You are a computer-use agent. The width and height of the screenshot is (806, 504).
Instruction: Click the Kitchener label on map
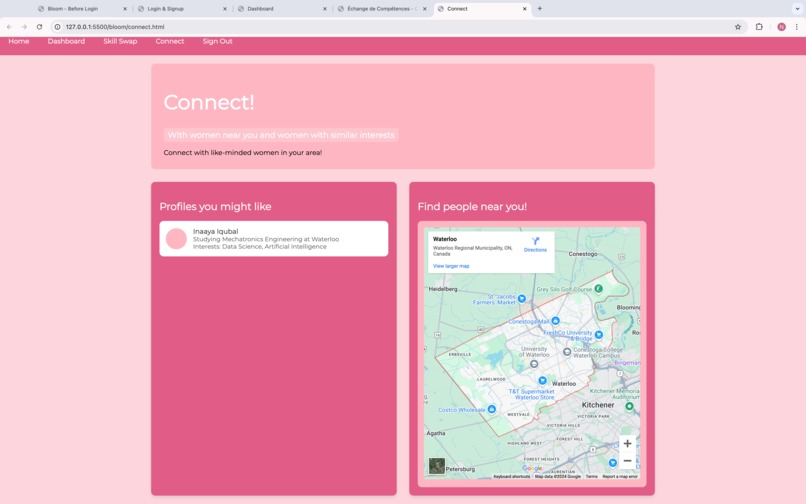[x=598, y=405]
